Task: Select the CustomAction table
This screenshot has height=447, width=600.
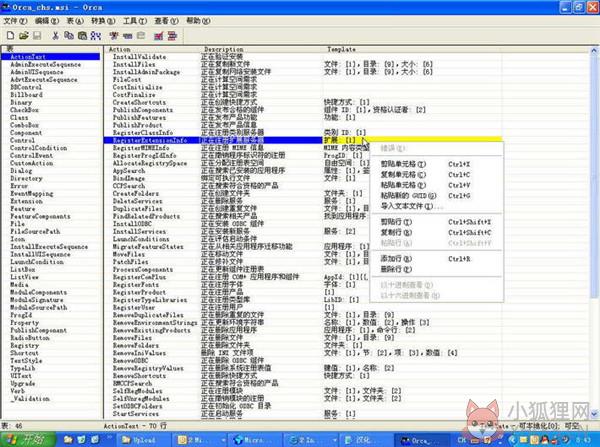Action: (x=31, y=163)
